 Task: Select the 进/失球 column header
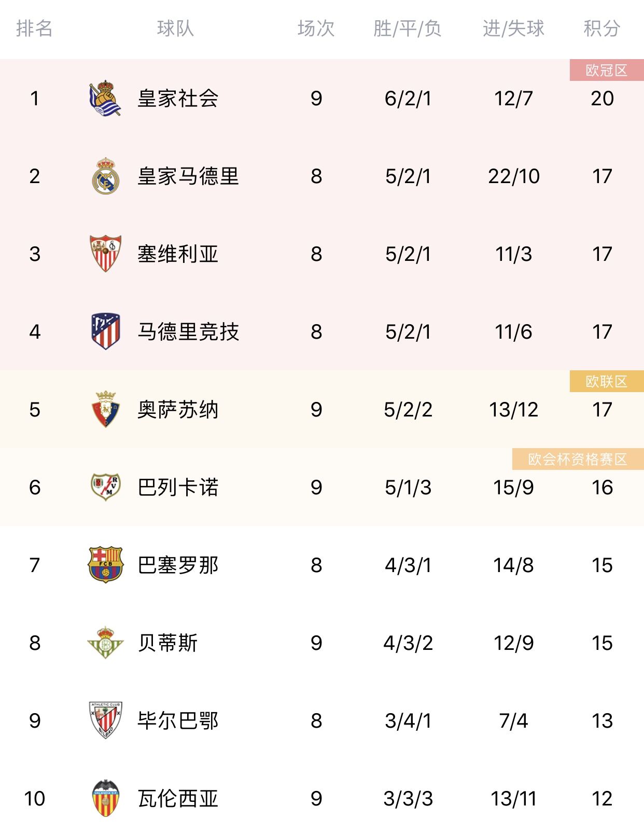click(513, 29)
